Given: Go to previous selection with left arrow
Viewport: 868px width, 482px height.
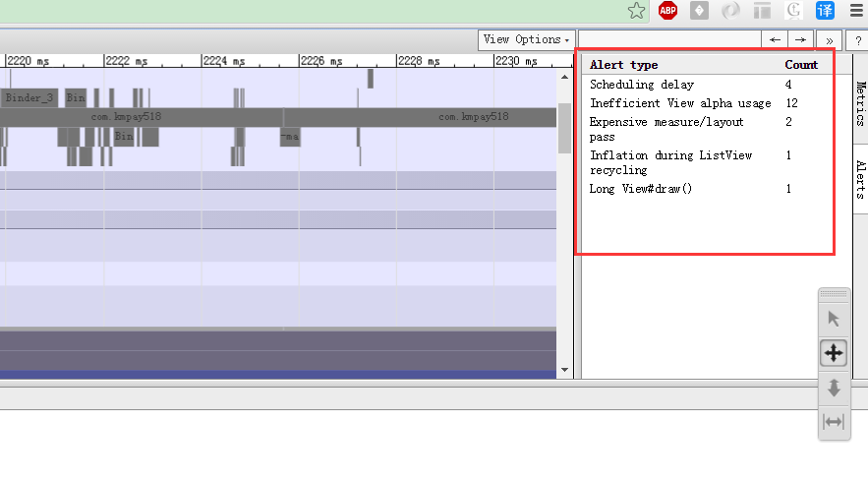Looking at the screenshot, I should tap(775, 40).
